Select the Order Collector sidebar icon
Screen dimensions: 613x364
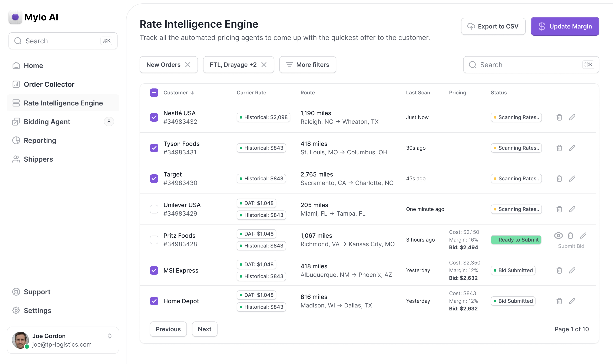[16, 84]
